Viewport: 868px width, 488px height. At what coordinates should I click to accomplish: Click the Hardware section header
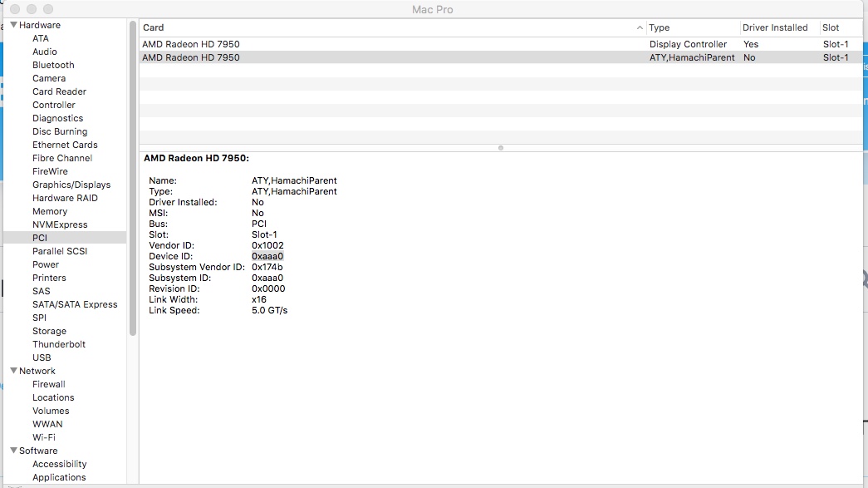pyautogui.click(x=39, y=25)
